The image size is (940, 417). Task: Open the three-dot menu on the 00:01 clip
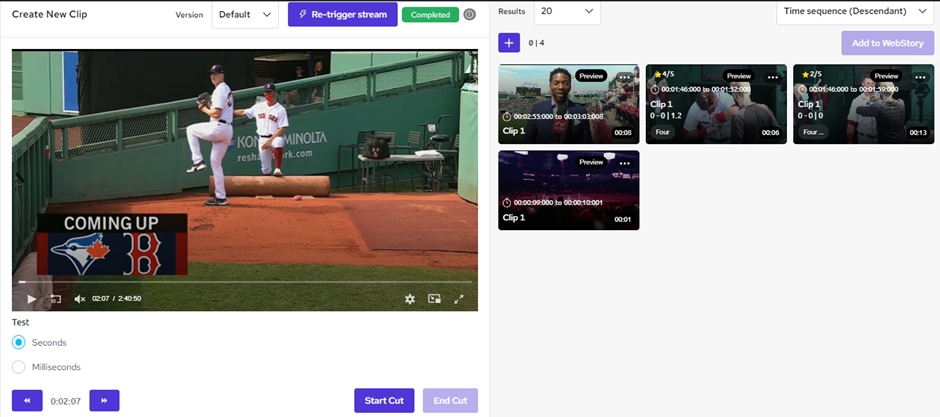click(625, 163)
